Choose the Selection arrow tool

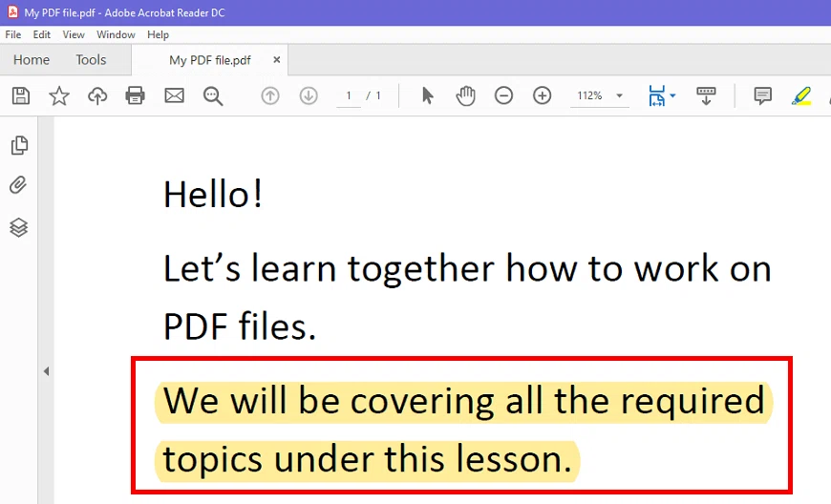point(428,95)
